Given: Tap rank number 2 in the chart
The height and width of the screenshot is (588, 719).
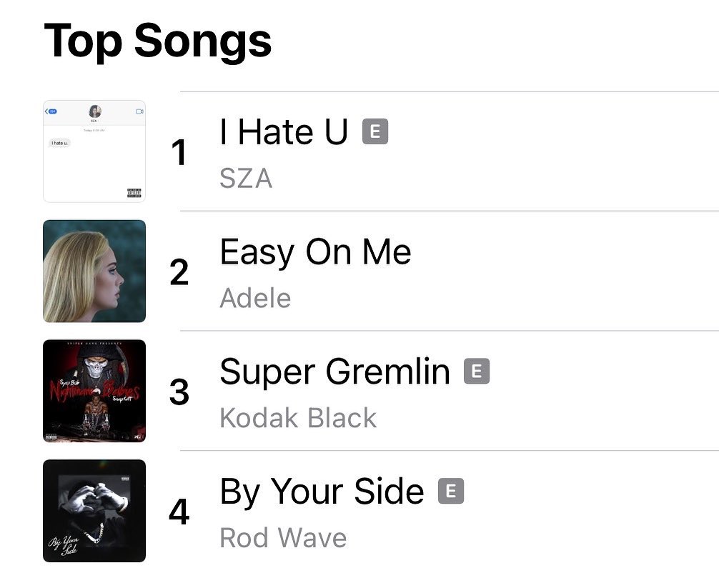Looking at the screenshot, I should pos(179,272).
